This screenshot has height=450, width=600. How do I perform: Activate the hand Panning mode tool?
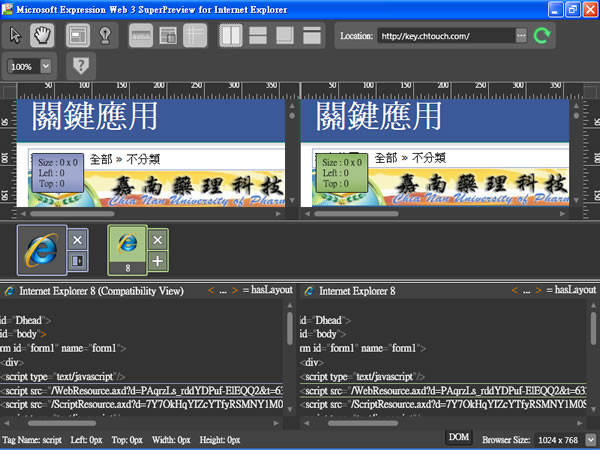[x=41, y=35]
